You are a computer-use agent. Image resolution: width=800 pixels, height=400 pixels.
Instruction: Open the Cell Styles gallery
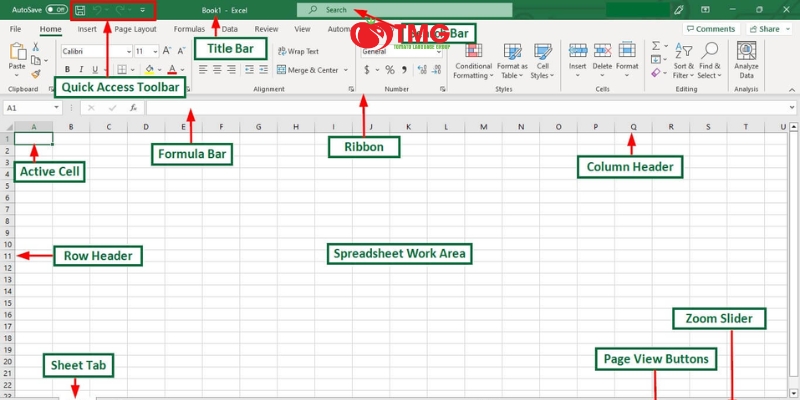click(x=542, y=61)
